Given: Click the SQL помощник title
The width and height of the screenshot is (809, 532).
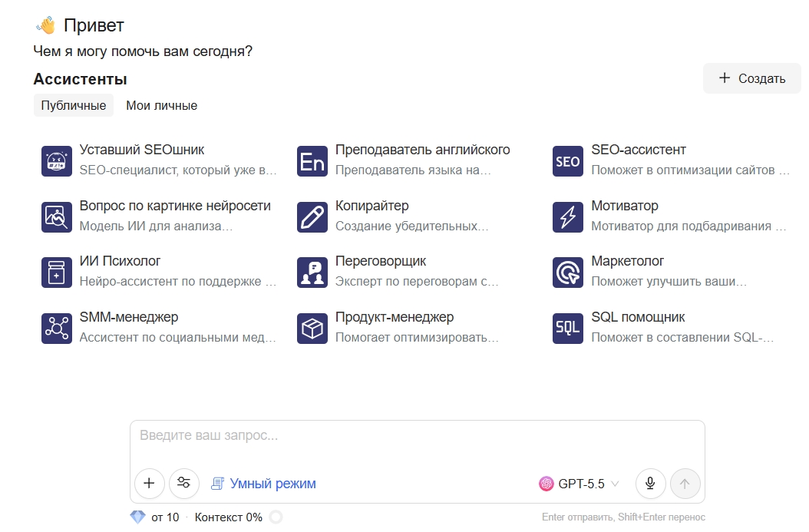Looking at the screenshot, I should click(x=639, y=317).
